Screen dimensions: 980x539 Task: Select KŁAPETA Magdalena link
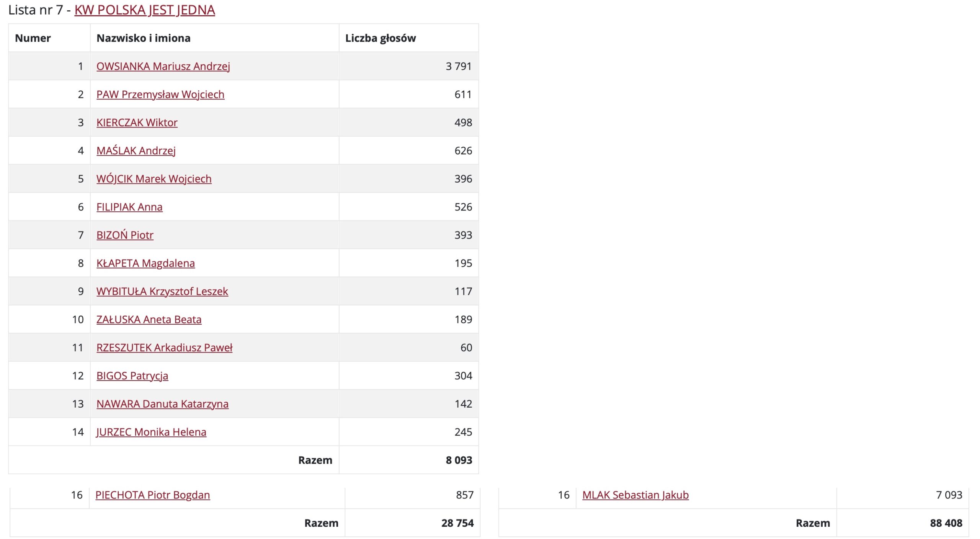coord(145,263)
